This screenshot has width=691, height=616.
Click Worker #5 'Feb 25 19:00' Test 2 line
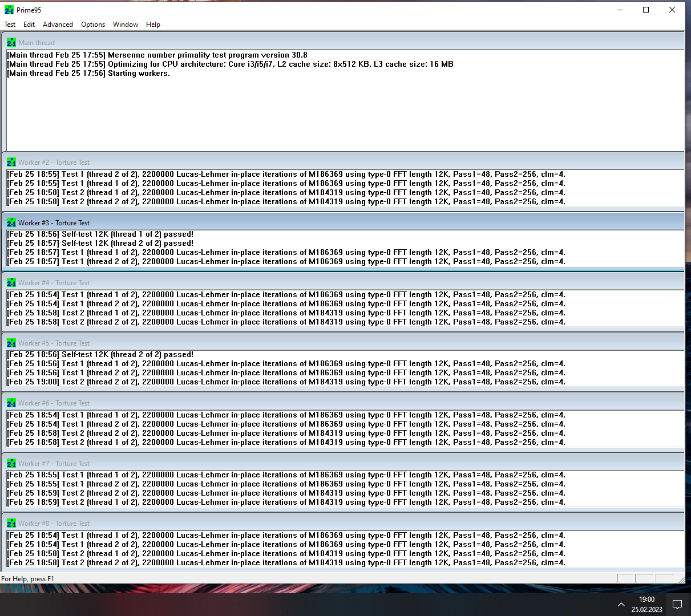[x=286, y=382]
